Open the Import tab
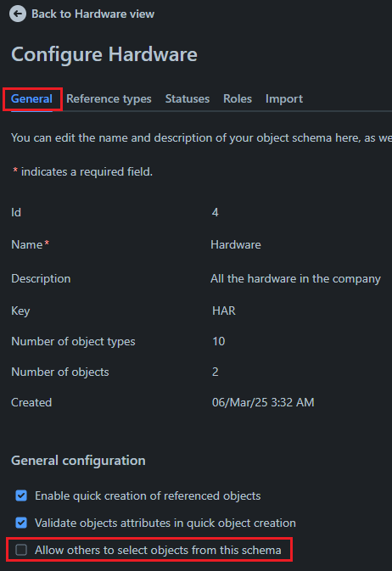392x571 pixels. pyautogui.click(x=284, y=98)
